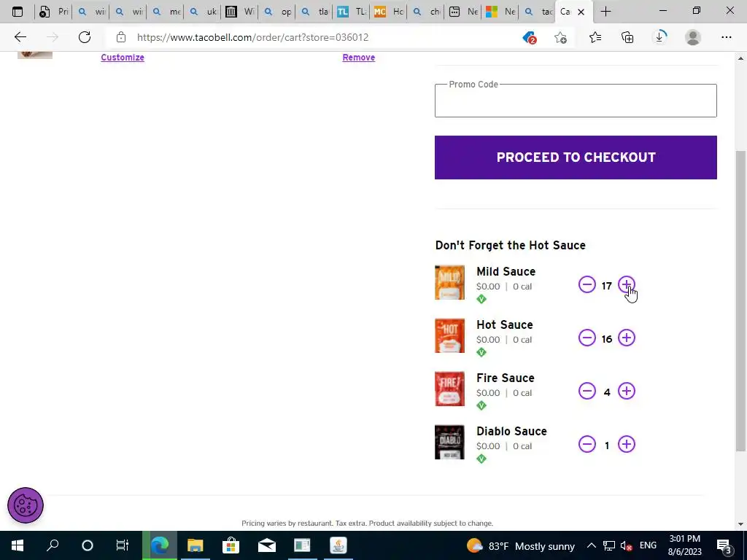Open the Mail app on taskbar
The height and width of the screenshot is (560, 747).
click(267, 545)
